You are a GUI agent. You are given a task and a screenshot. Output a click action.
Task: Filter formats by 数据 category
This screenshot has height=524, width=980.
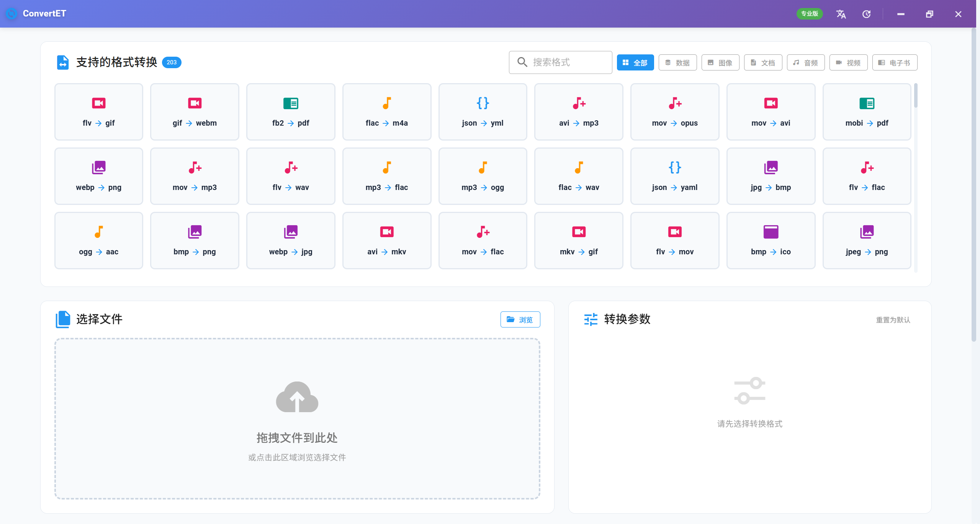click(677, 62)
